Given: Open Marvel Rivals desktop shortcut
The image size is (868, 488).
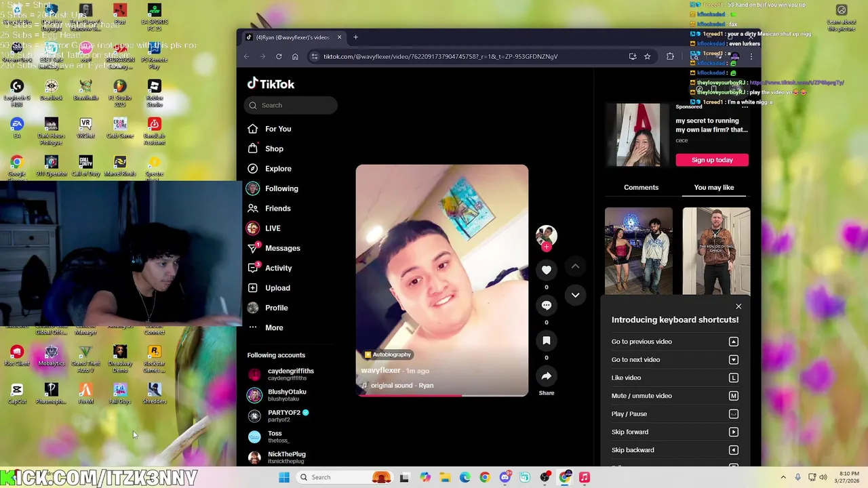Looking at the screenshot, I should (x=119, y=166).
